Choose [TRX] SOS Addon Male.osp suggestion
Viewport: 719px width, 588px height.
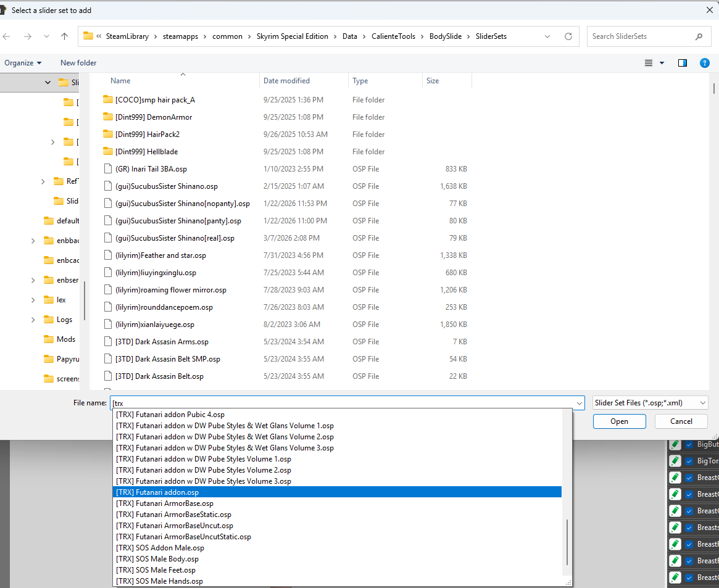coord(337,548)
